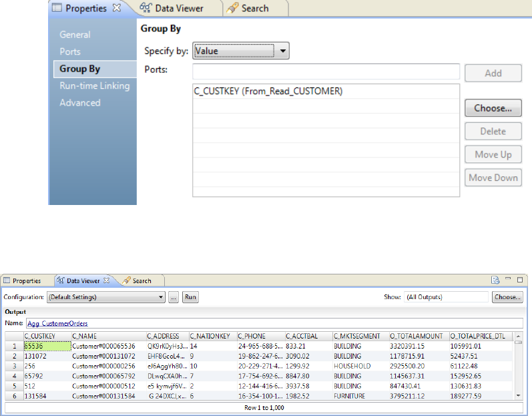Viewport: 532px width, 416px height.
Task: Open the Configuration dropdown
Action: click(106, 297)
